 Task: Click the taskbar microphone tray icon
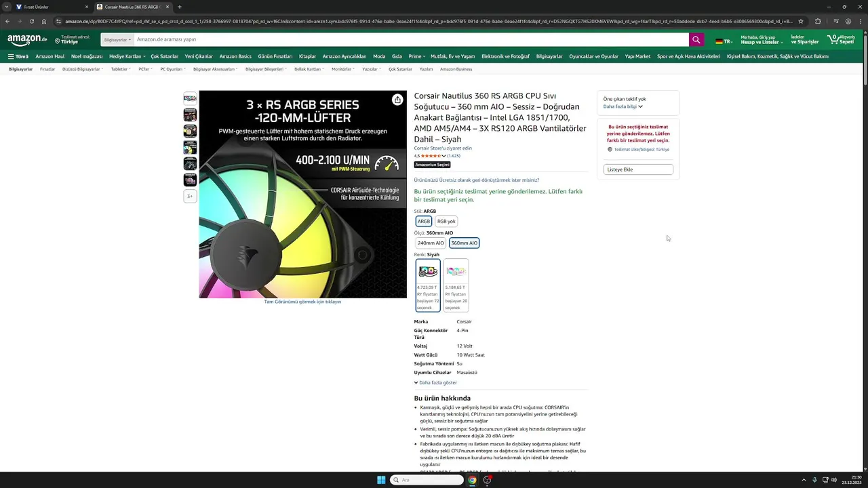814,480
